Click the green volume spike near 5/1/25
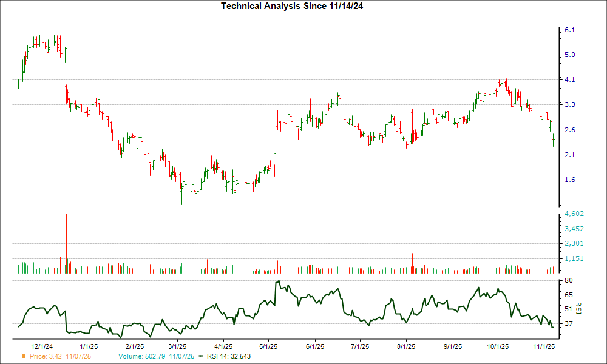The width and height of the screenshot is (607, 364). point(275,255)
